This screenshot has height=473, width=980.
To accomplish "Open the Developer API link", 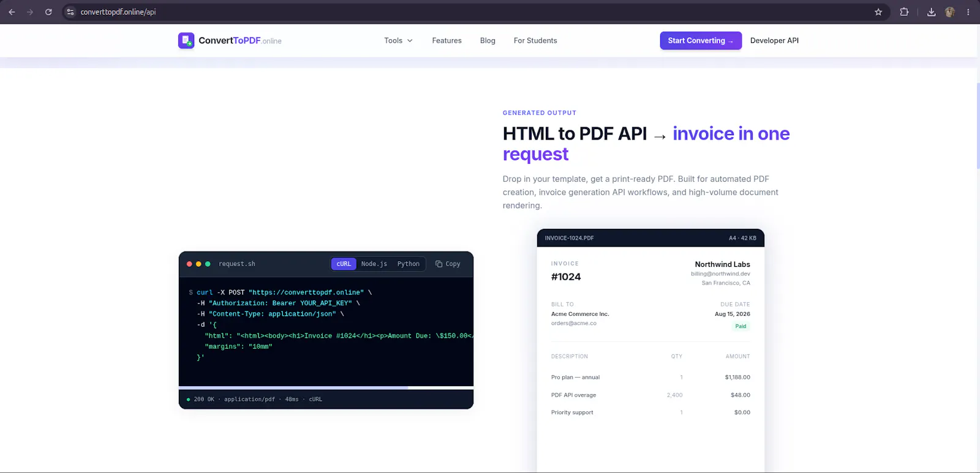I will (774, 40).
